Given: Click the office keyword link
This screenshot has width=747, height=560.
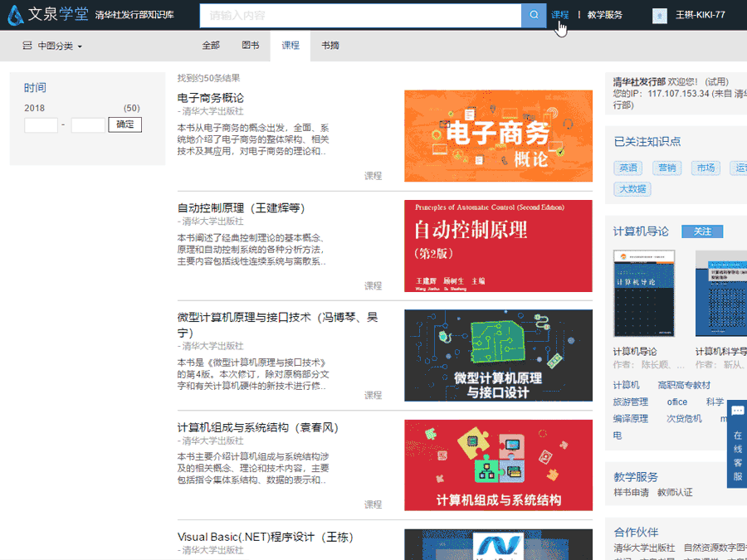Looking at the screenshot, I should (677, 402).
